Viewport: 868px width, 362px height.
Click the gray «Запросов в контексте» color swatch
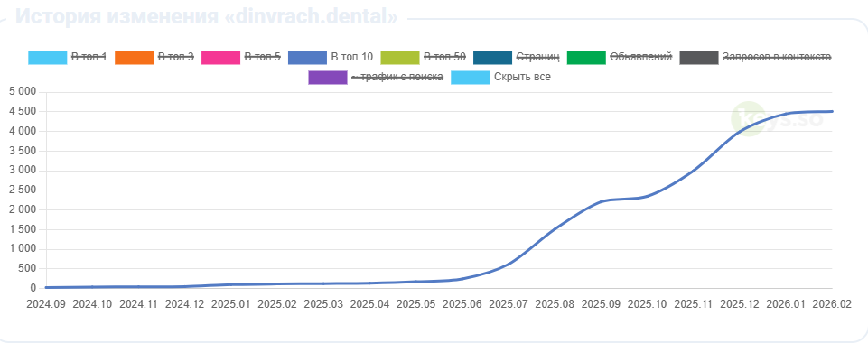pyautogui.click(x=698, y=58)
